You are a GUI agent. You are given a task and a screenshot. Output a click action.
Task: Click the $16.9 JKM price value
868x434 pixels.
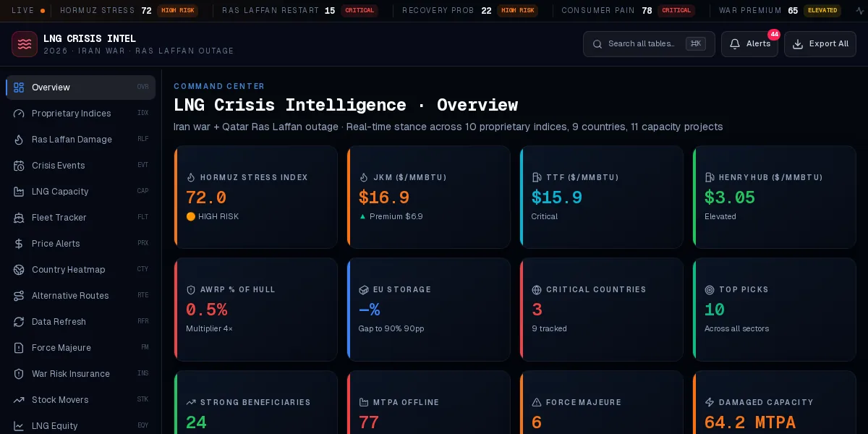[384, 197]
